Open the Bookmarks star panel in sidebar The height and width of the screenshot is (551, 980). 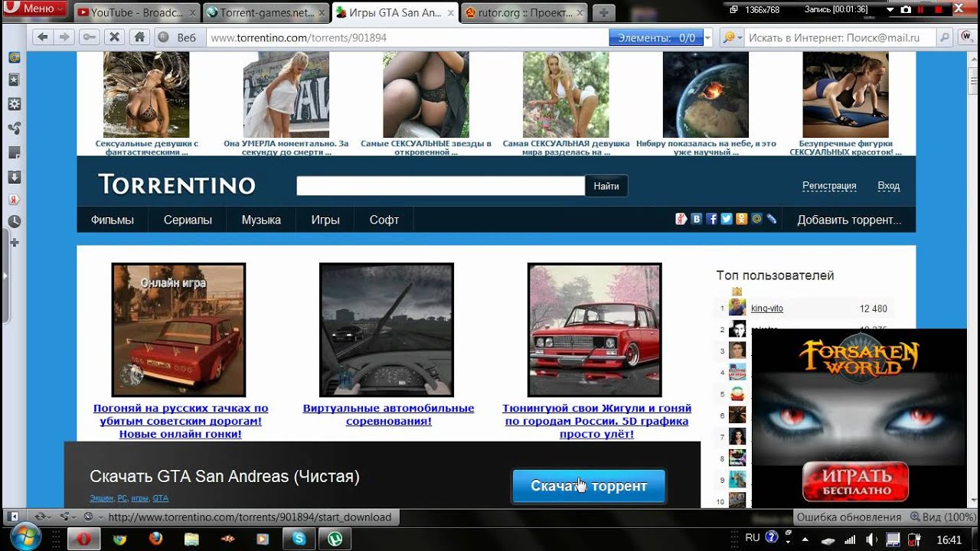[x=14, y=80]
